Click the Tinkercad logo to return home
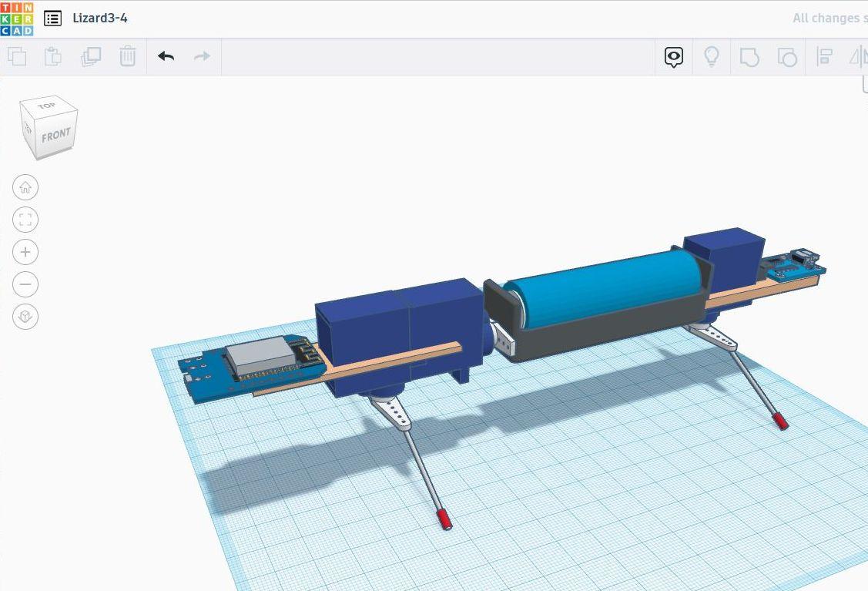This screenshot has height=591, width=868. click(18, 18)
